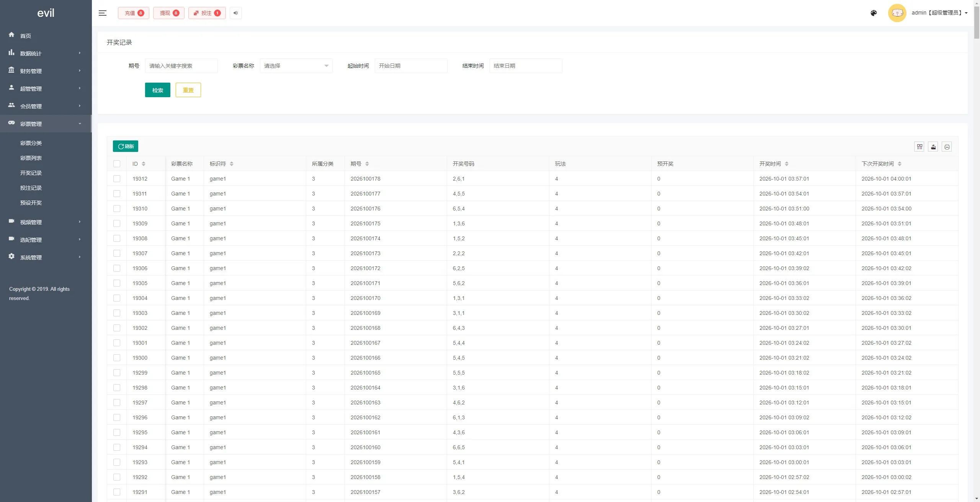Click the table print icon
980x502 pixels.
[947, 147]
